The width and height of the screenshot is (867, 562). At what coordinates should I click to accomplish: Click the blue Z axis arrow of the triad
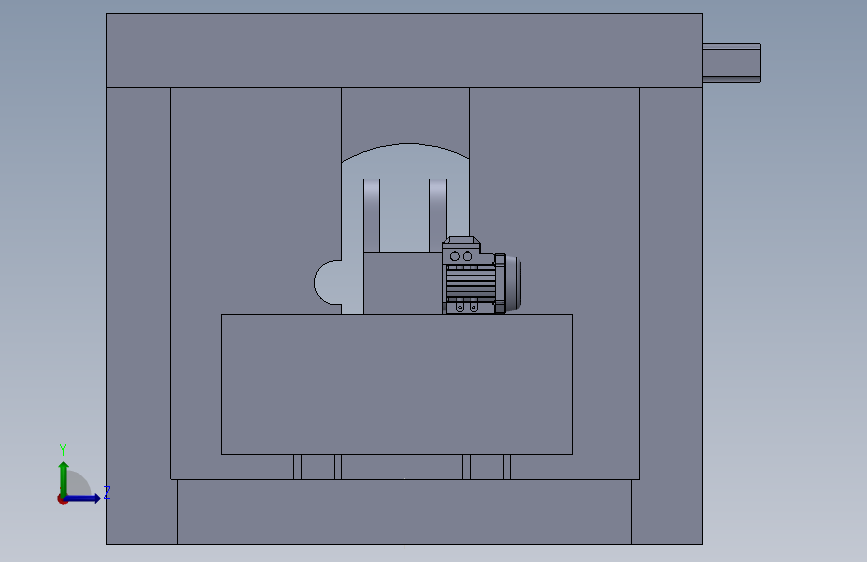83,498
